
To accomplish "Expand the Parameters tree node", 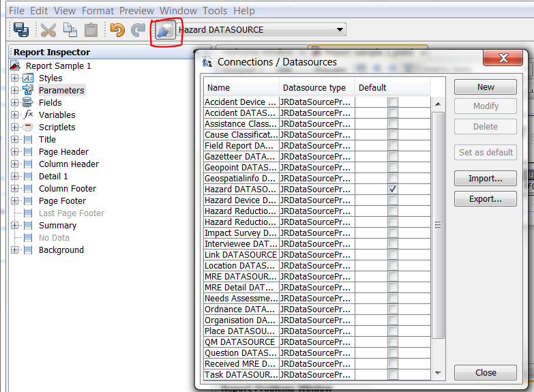I will pos(15,91).
